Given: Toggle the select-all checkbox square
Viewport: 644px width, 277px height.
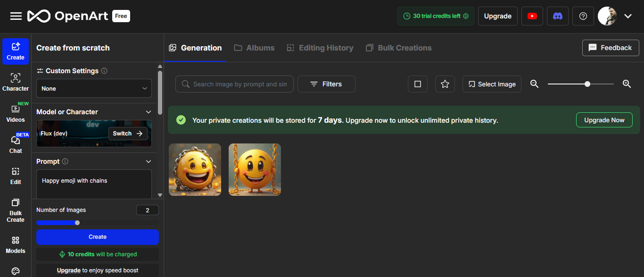Looking at the screenshot, I should (x=418, y=84).
